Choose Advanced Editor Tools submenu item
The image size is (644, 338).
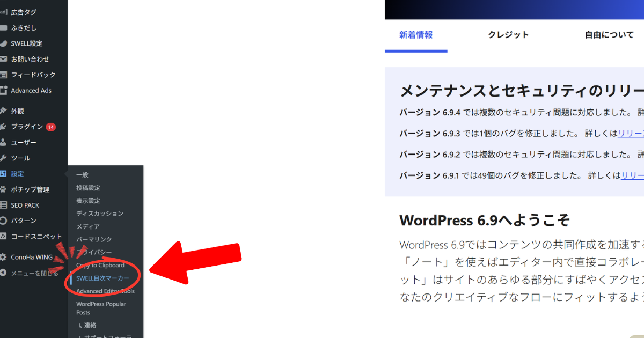click(105, 291)
